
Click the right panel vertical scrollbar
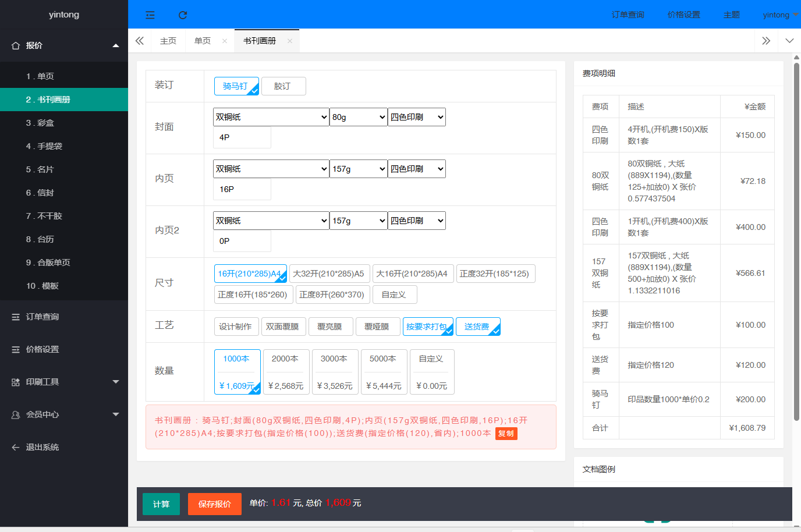point(796,242)
